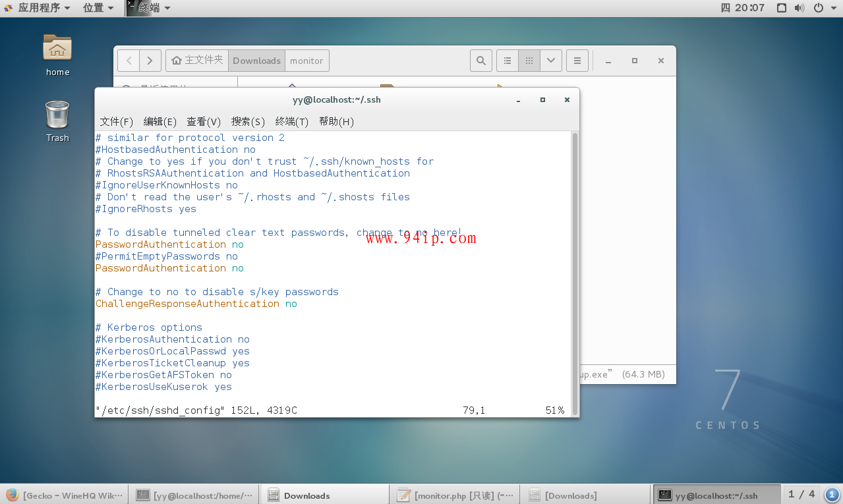
Task: Select monitor path segment in Files
Action: [x=306, y=61]
